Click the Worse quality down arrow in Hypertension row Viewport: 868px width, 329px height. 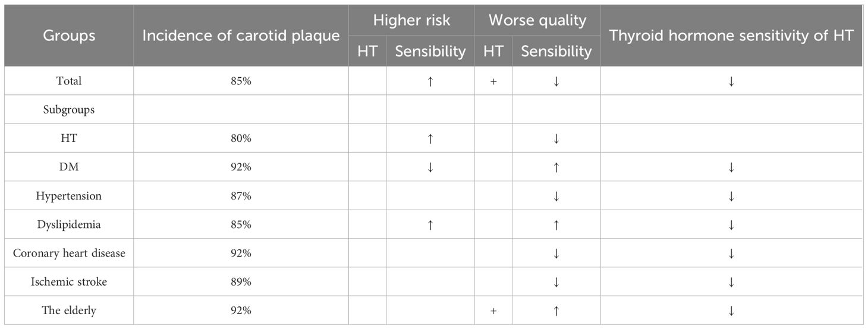556,196
